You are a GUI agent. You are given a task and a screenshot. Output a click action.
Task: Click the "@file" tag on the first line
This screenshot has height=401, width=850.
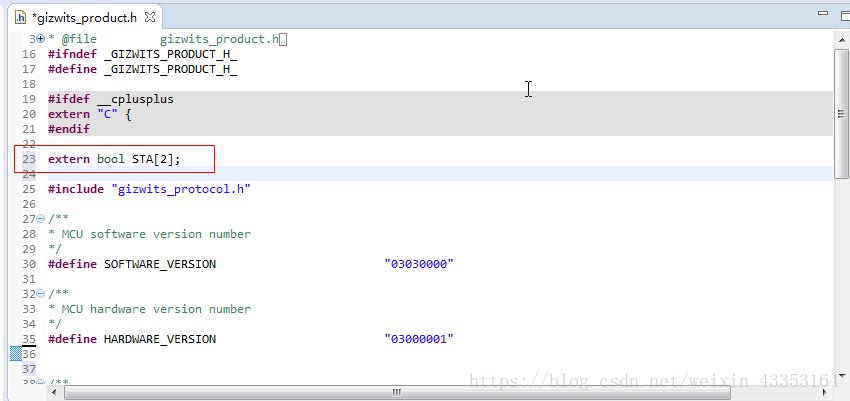[79, 39]
